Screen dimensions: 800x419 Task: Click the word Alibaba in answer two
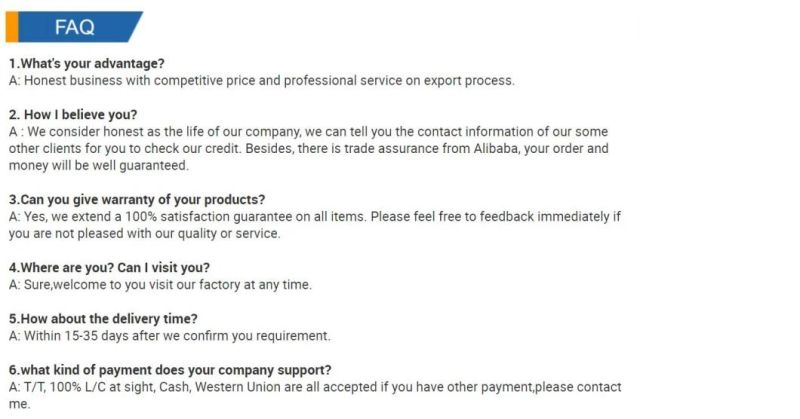496,149
